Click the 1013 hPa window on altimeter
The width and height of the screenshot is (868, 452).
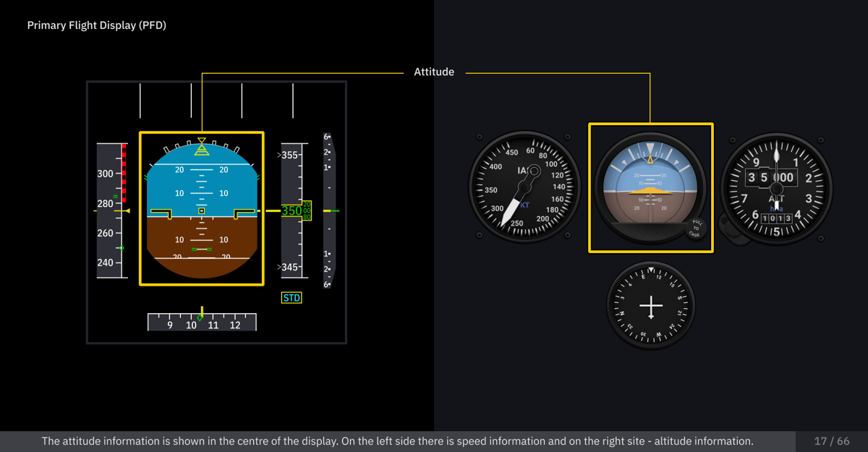pyautogui.click(x=775, y=218)
